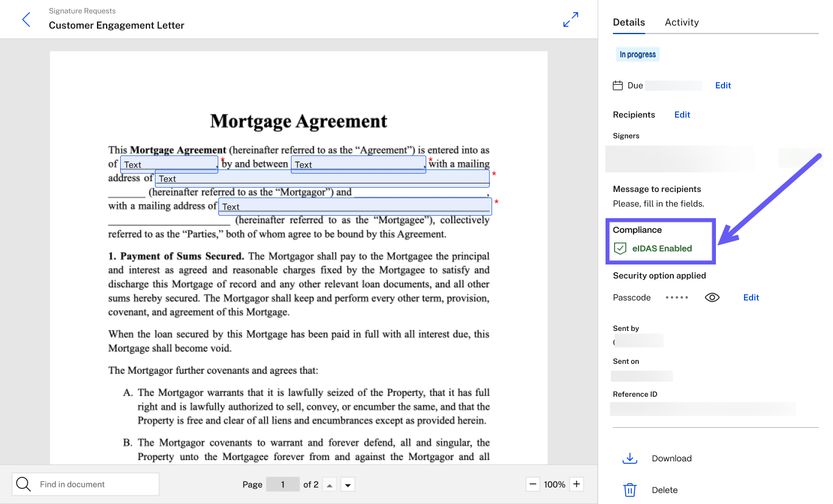Zoom out with the minus button
833x504 pixels.
pyautogui.click(x=532, y=484)
